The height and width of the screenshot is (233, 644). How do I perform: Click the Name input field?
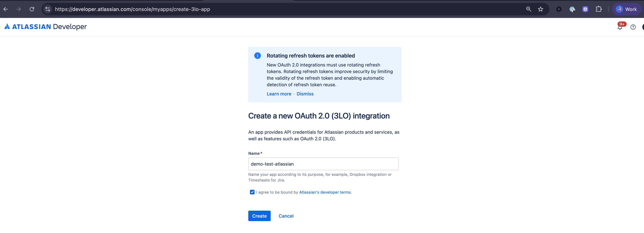tap(323, 164)
